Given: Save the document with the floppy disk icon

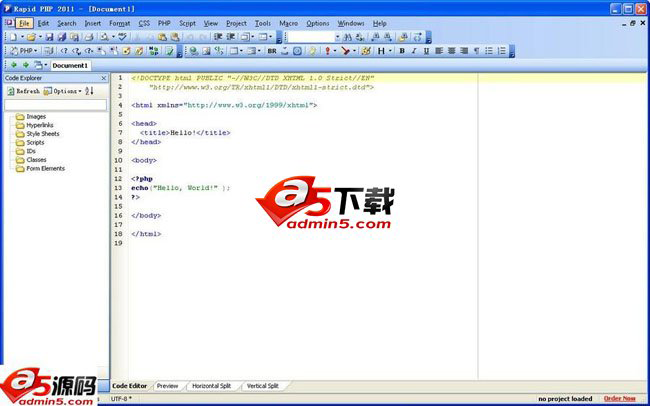Looking at the screenshot, I should 49,37.
